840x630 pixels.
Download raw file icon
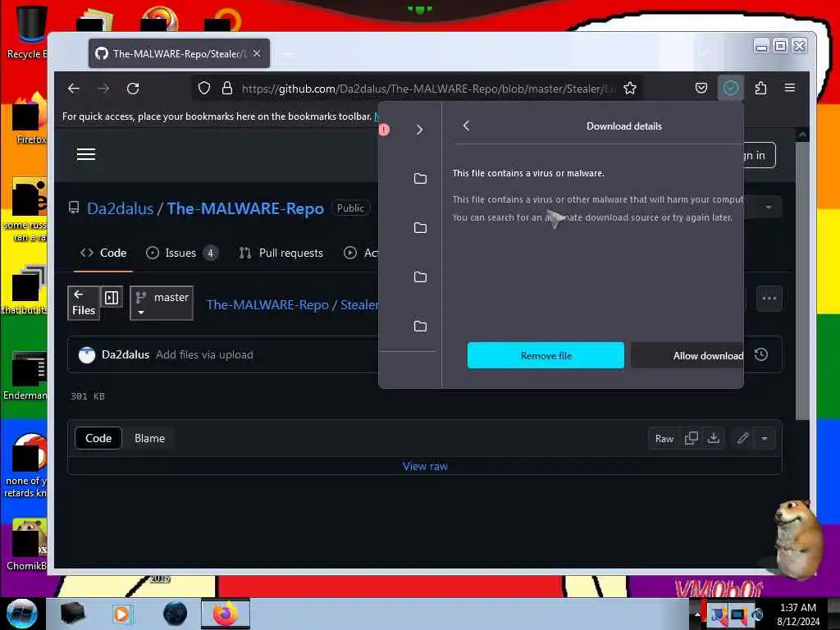[714, 439]
